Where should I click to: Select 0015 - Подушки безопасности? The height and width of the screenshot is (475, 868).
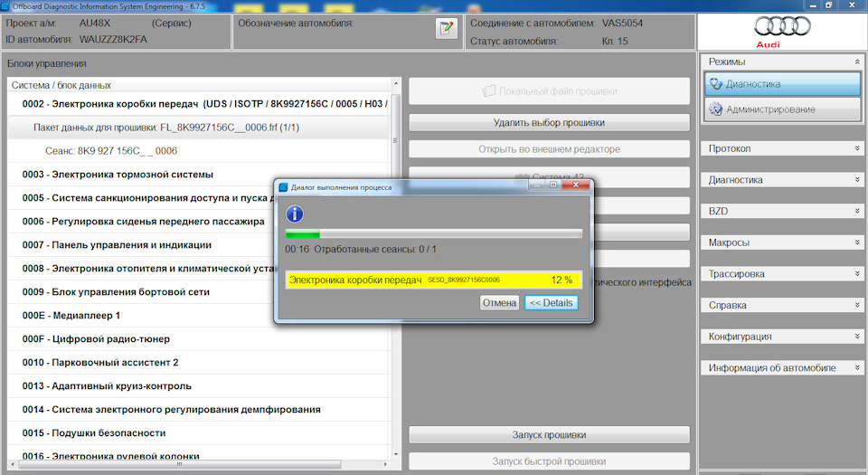pos(199,432)
